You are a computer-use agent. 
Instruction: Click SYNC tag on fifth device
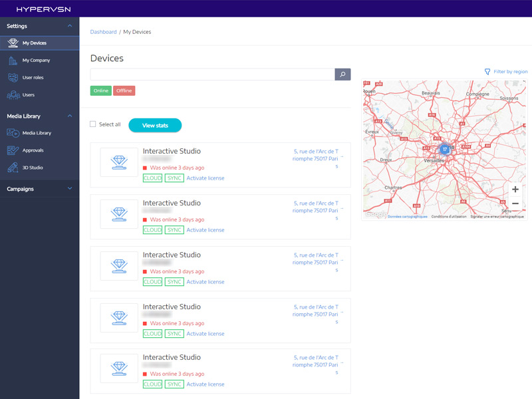tap(174, 384)
